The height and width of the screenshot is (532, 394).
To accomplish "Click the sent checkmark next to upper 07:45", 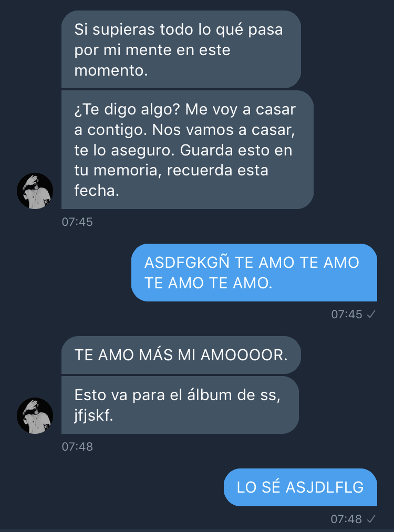I will pyautogui.click(x=371, y=315).
